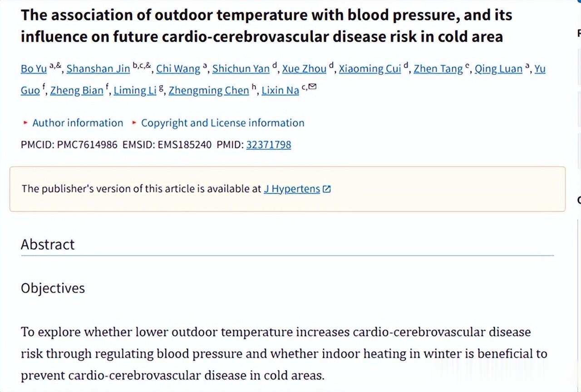Screen dimensions: 581x392
Task: Click the Objectives subheading
Action: click(x=53, y=288)
